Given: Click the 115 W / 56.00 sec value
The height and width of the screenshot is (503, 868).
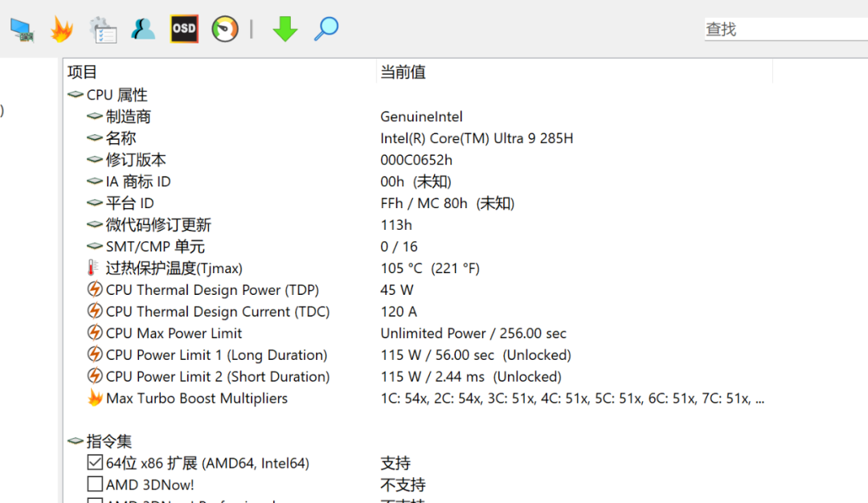Looking at the screenshot, I should pyautogui.click(x=476, y=354).
